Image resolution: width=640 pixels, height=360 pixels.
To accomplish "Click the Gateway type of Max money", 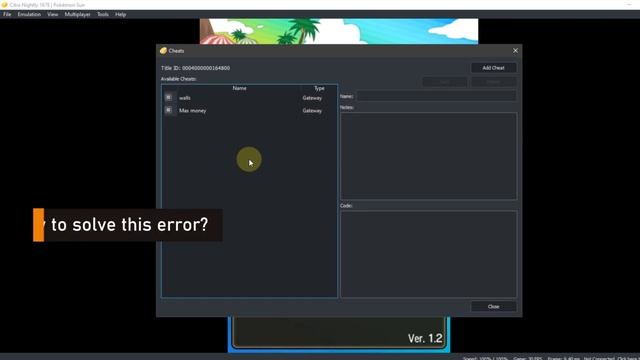I will click(312, 111).
